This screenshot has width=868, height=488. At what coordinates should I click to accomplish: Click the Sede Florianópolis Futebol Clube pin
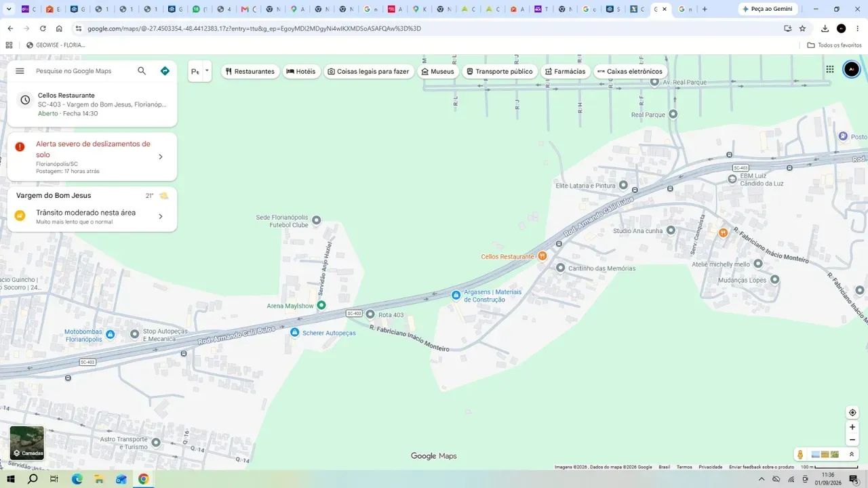(x=316, y=220)
